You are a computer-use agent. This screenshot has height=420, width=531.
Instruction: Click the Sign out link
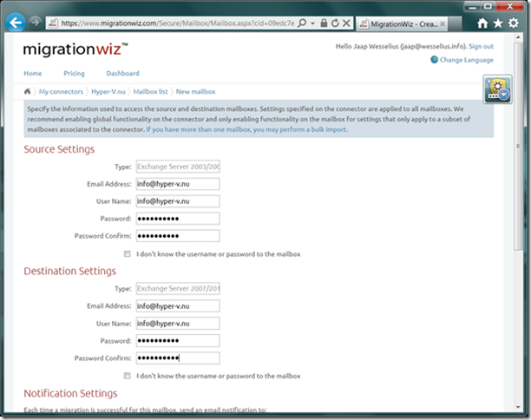(481, 46)
